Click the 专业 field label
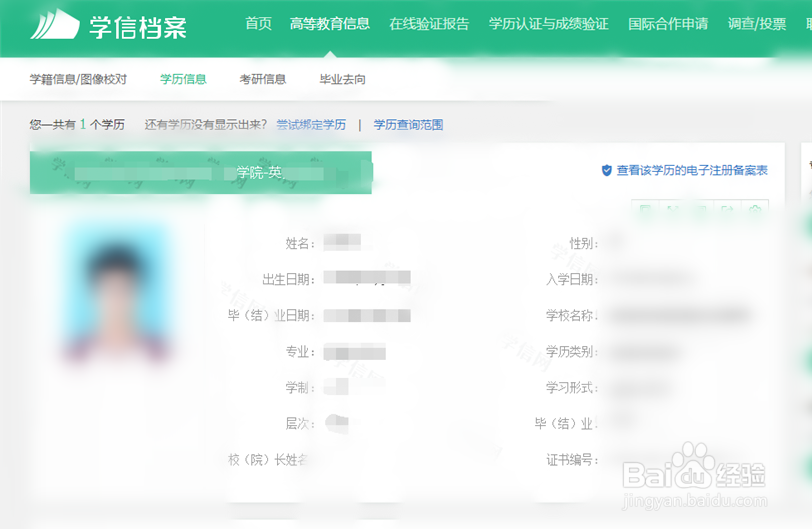812x529 pixels. pos(300,351)
